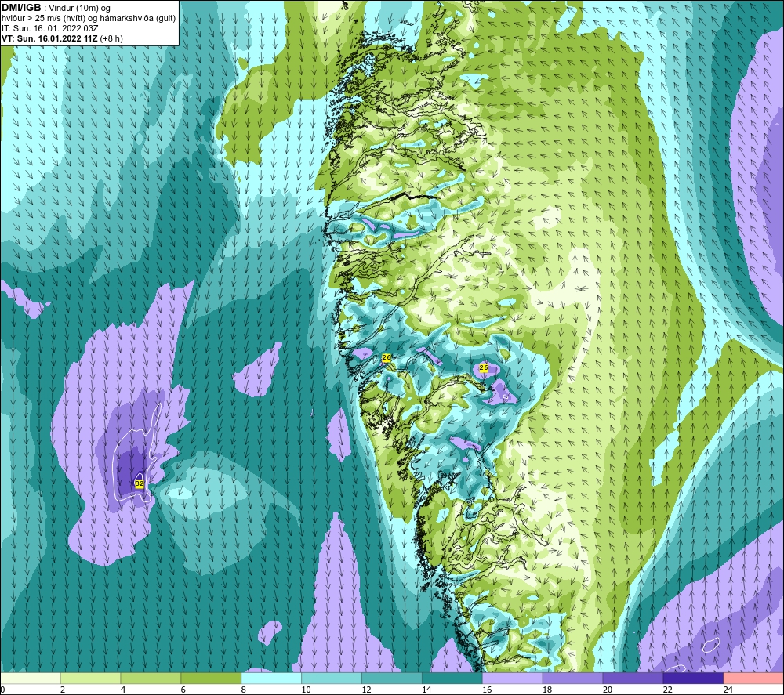
Task: Click the legend scale value '14'
Action: pos(426,690)
